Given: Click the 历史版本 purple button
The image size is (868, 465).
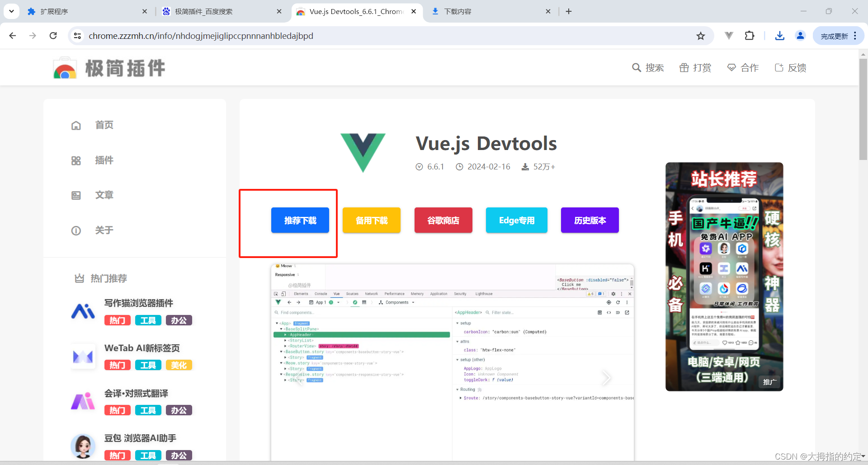Looking at the screenshot, I should 590,221.
